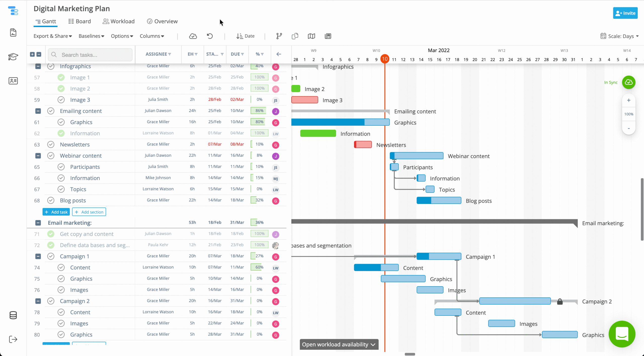Click the cloud sync status icon

193,36
